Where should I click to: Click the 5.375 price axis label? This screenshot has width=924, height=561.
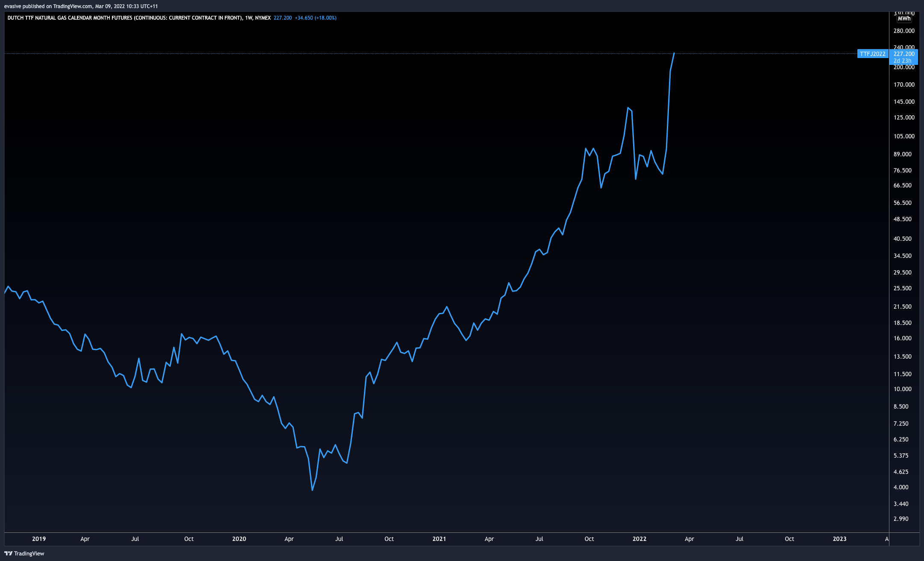901,456
